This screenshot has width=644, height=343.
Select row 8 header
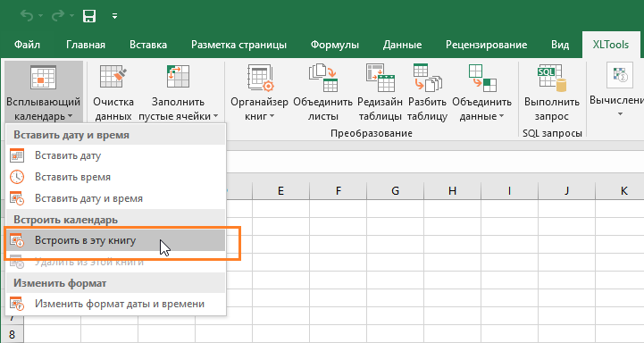[x=12, y=334]
